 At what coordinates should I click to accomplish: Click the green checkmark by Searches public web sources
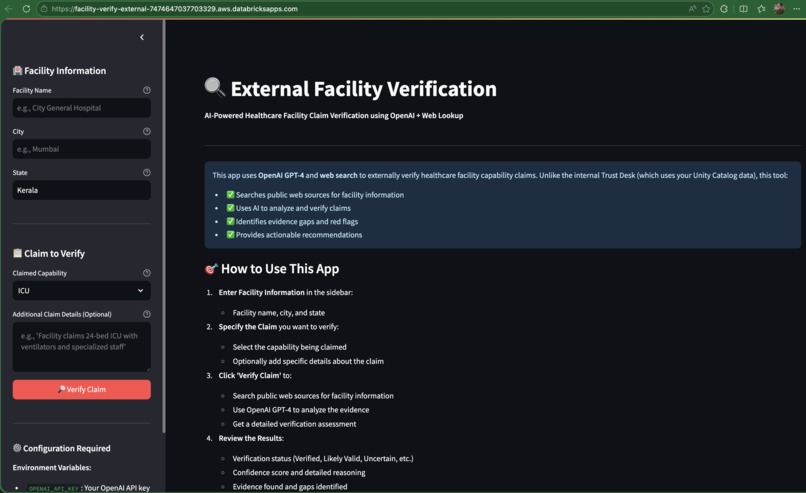(230, 194)
